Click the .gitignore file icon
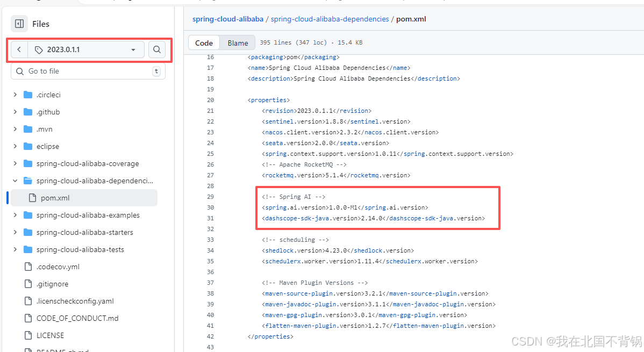The image size is (644, 352). coord(28,284)
